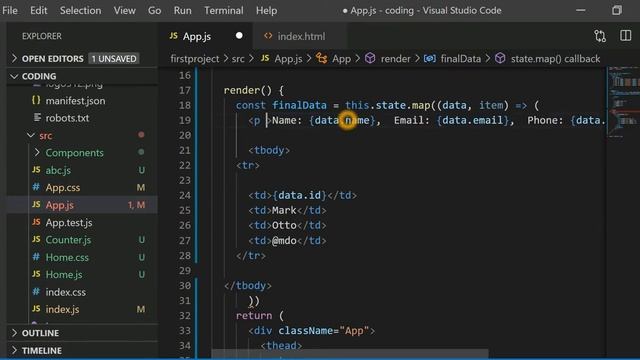Click the JS icon beside Counter.js

click(x=36, y=239)
